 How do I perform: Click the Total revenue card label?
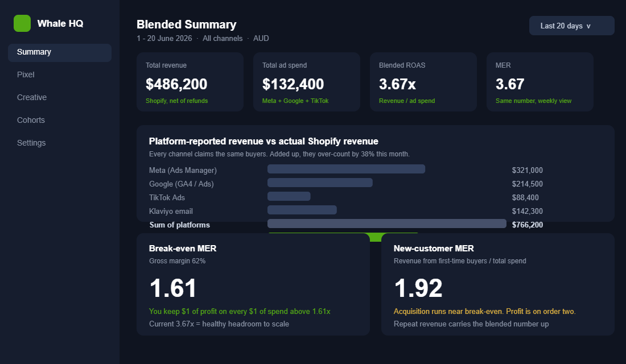point(166,65)
